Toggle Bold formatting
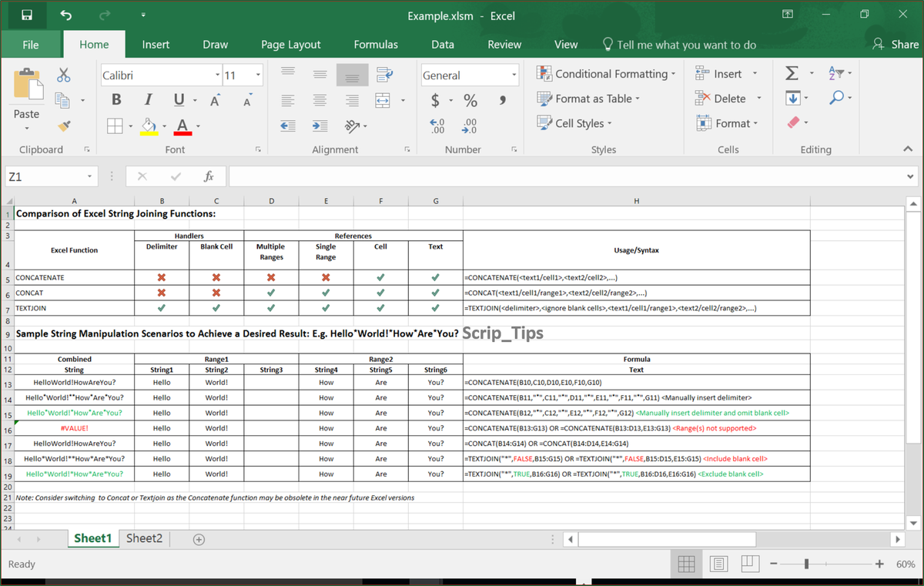This screenshot has width=924, height=586. coord(116,100)
